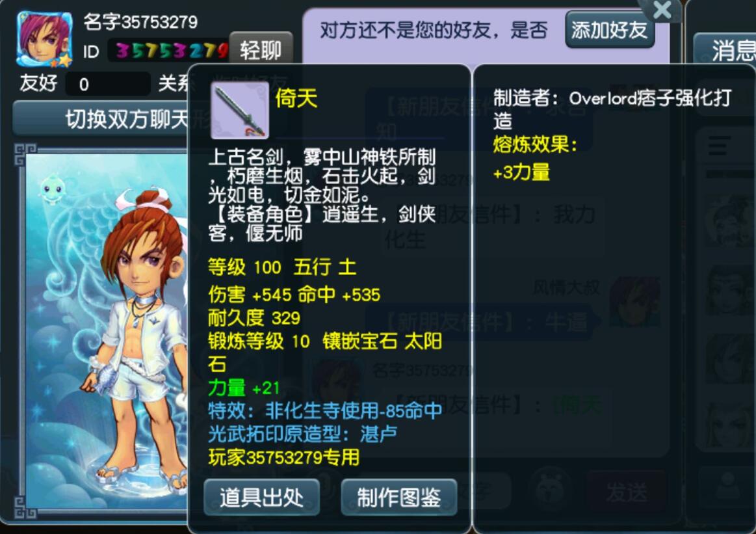Click the small ghost pet icon
This screenshot has width=756, height=534.
(51, 189)
